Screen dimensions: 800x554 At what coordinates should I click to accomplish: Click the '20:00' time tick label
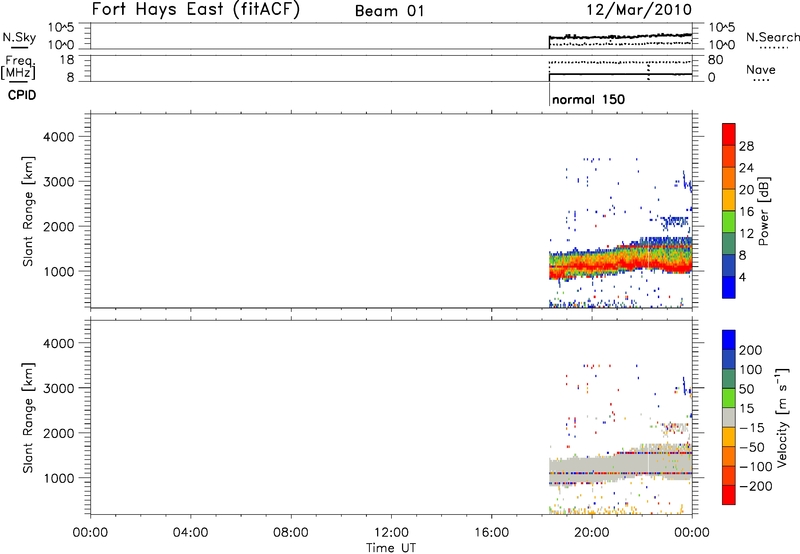[x=592, y=533]
